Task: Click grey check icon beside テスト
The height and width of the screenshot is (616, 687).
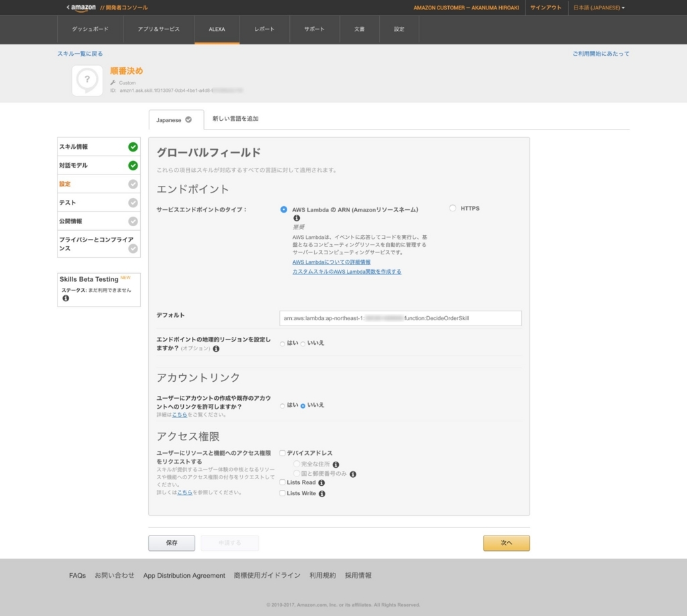Action: pyautogui.click(x=133, y=203)
